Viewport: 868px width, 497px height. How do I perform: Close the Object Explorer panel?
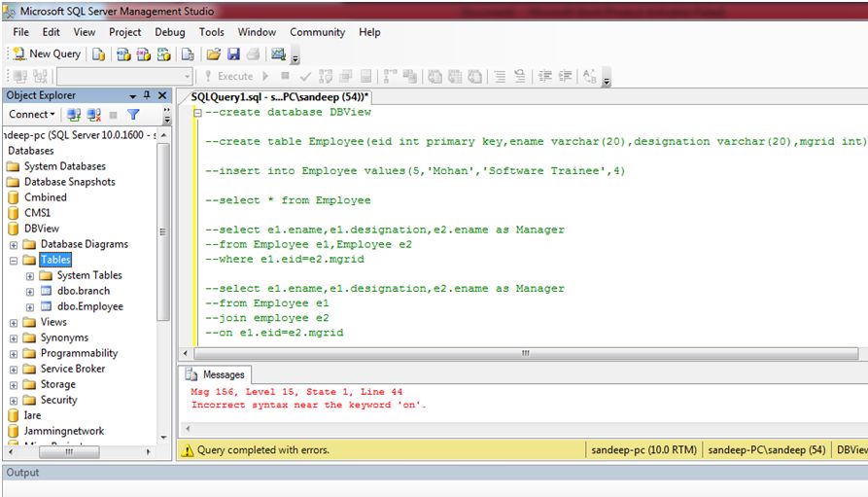pyautogui.click(x=162, y=95)
